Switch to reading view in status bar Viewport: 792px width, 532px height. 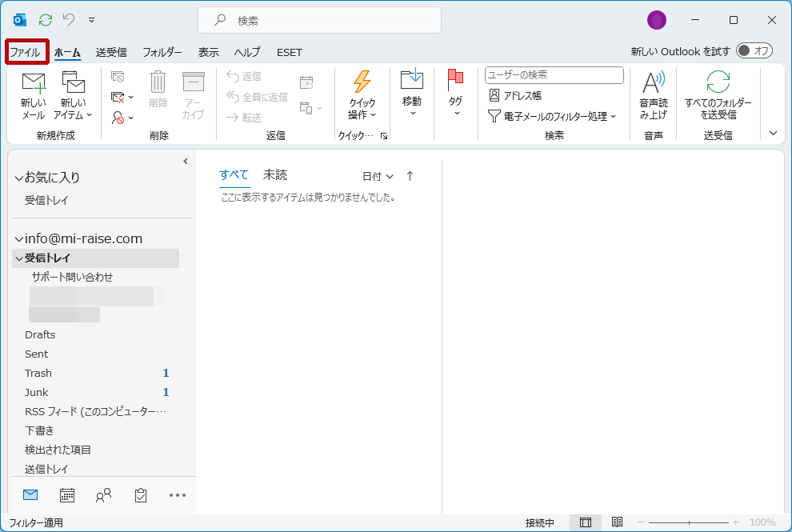coord(617,522)
